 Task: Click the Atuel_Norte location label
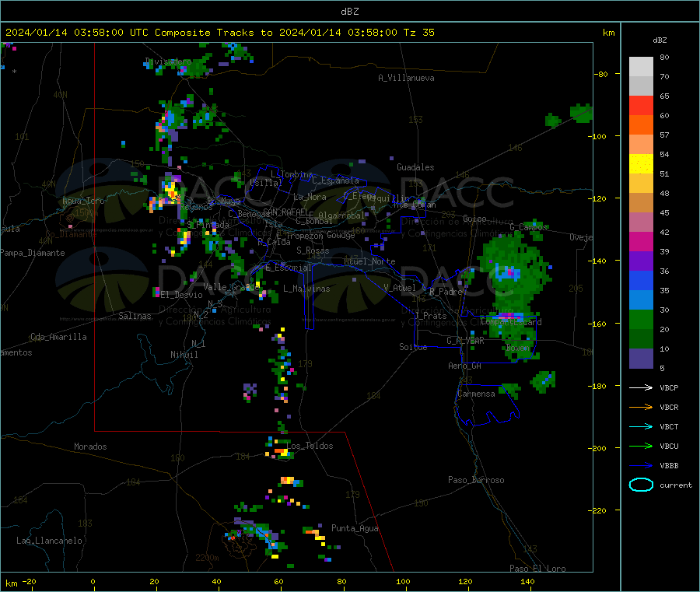(369, 261)
